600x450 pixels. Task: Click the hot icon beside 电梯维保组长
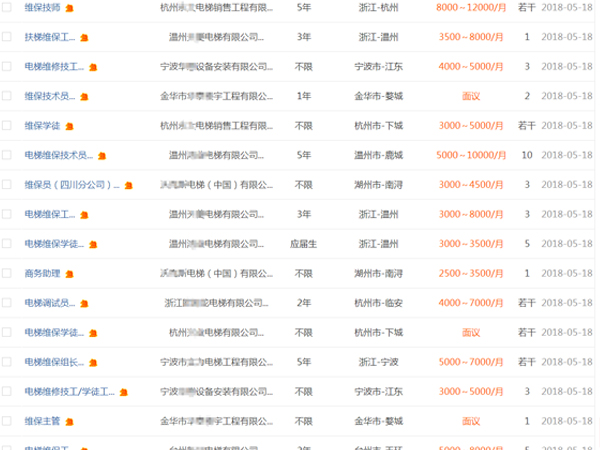coord(96,362)
